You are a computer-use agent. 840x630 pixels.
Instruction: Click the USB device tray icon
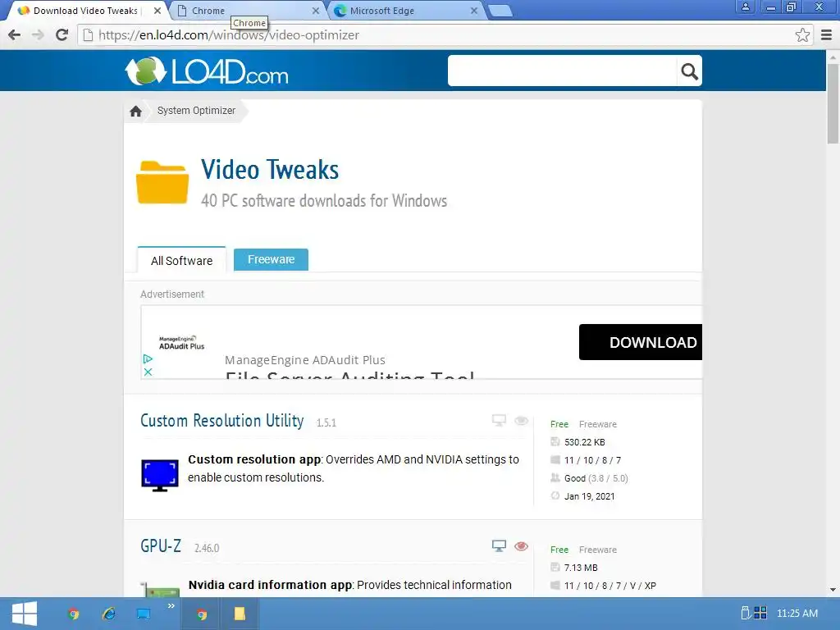[745, 613]
